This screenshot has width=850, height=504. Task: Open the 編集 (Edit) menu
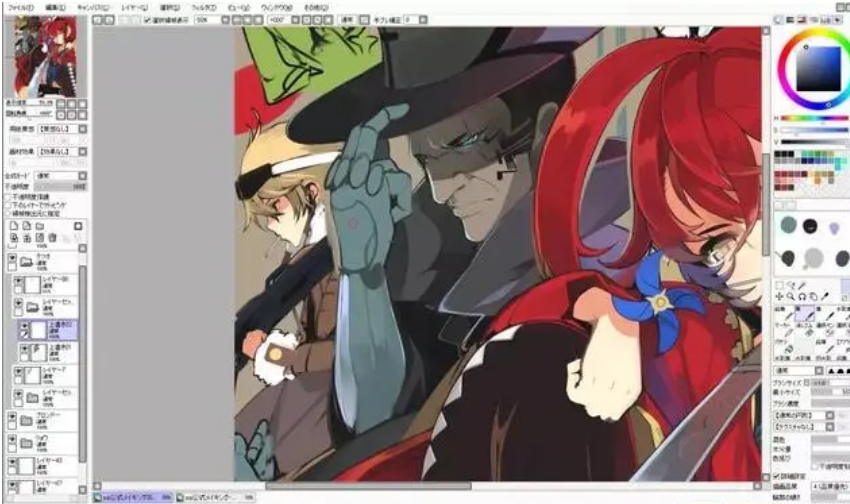click(x=55, y=8)
